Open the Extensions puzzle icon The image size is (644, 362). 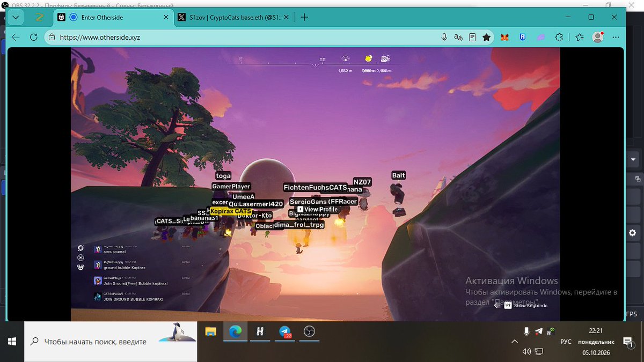pos(559,38)
